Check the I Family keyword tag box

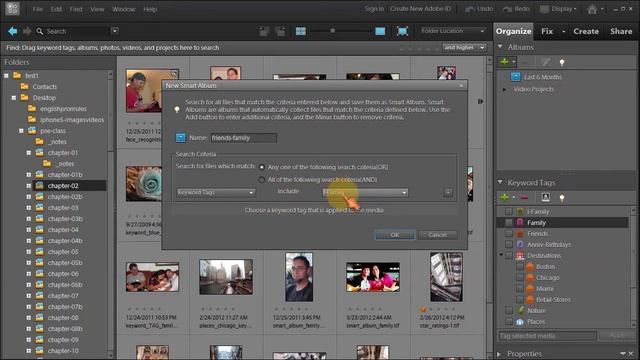tap(509, 211)
